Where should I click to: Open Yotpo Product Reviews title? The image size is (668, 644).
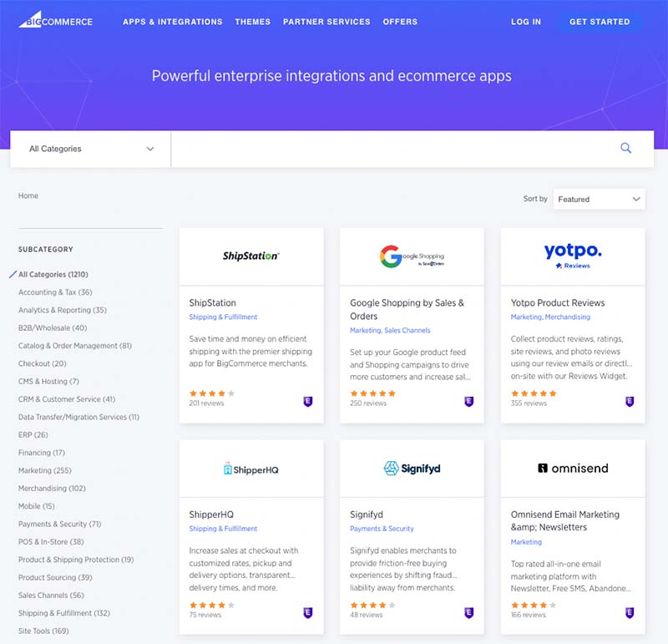[558, 303]
